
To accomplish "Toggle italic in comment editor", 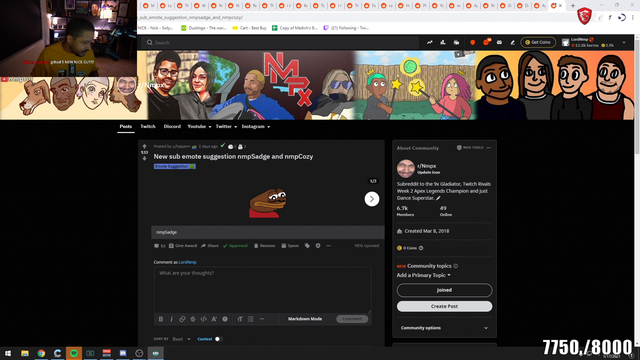I will 171,319.
